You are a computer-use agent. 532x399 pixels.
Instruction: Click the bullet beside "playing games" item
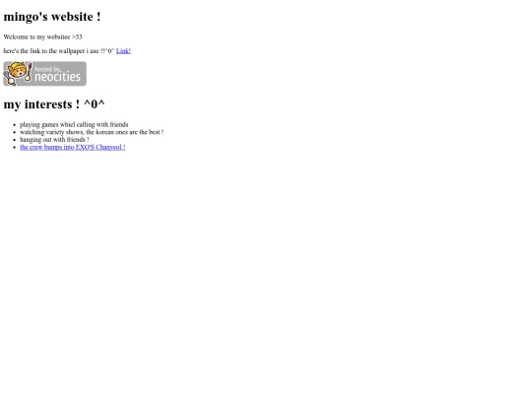click(x=14, y=125)
